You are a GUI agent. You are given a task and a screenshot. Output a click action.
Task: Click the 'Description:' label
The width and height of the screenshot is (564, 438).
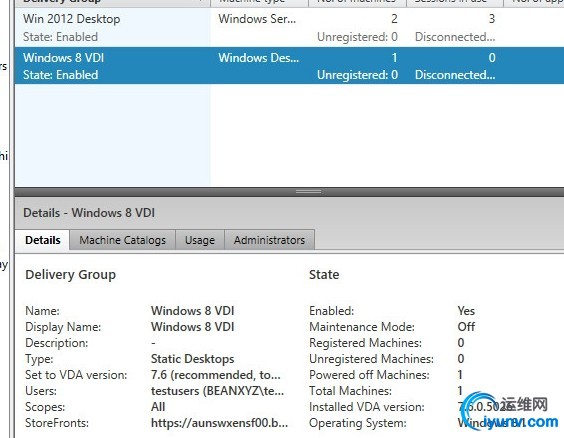tap(56, 343)
